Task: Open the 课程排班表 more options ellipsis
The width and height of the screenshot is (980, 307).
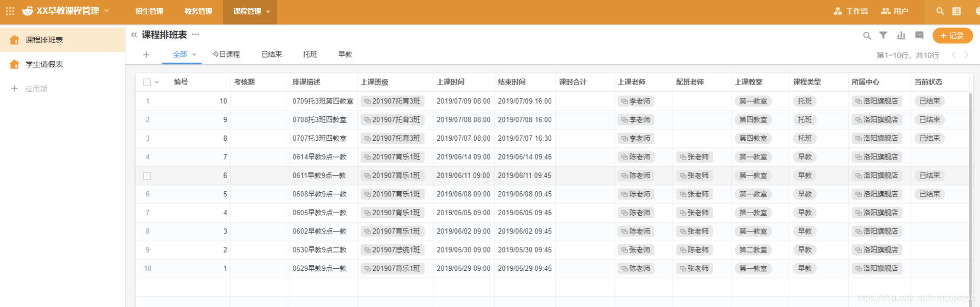Action: click(195, 35)
